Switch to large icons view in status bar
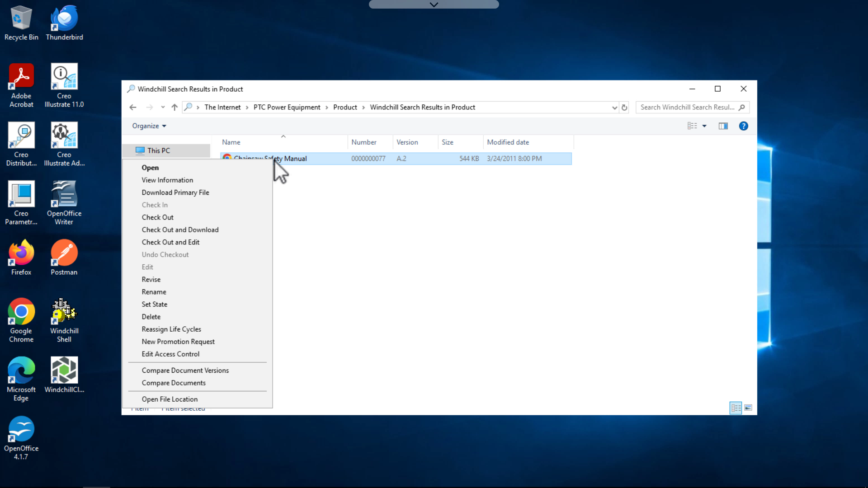 pyautogui.click(x=749, y=408)
